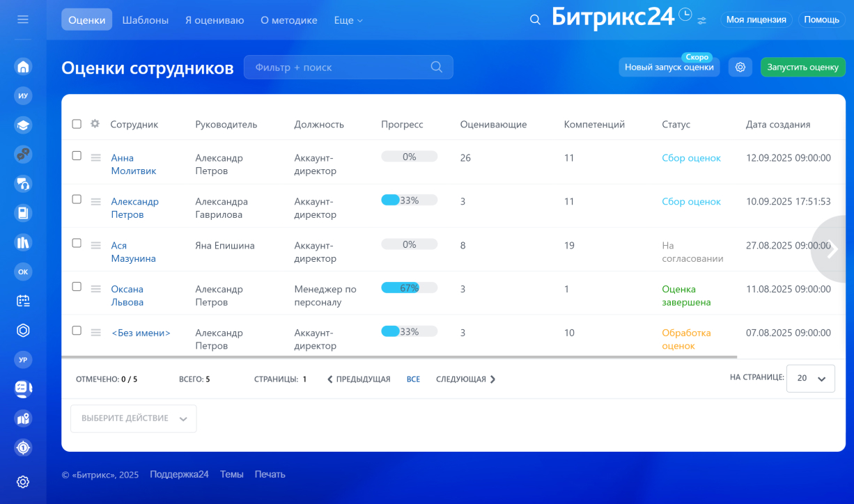Viewport: 854px width, 504px height.
Task: Click the headset support sidebar icon
Action: click(x=23, y=184)
